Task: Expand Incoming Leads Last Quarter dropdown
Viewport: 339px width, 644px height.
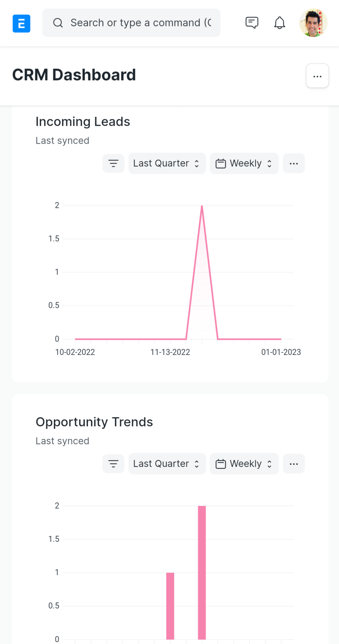Action: 167,163
